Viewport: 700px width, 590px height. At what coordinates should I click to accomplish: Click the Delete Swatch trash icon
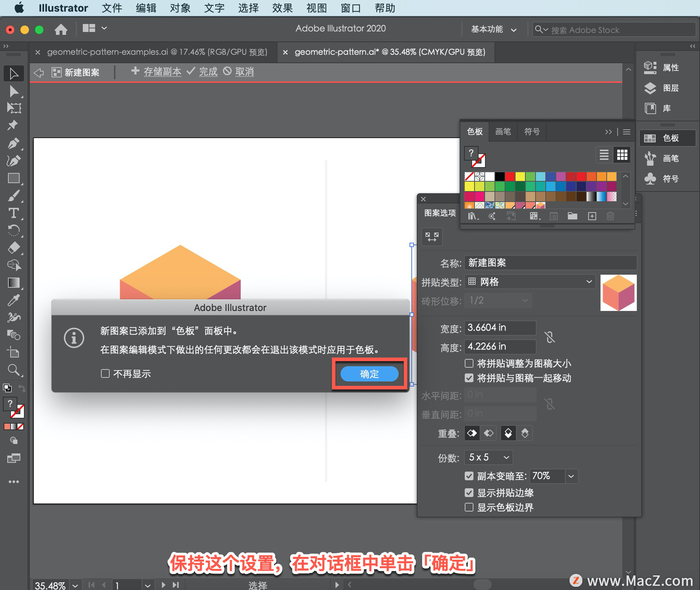610,216
